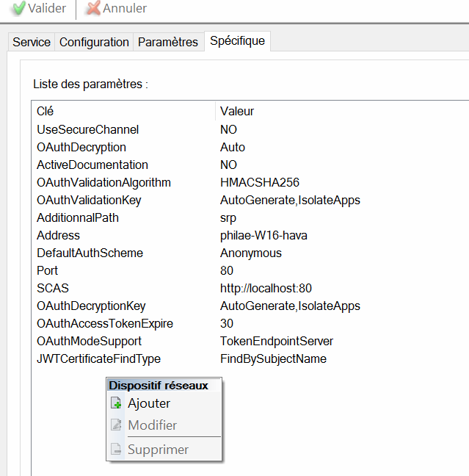Click the Ajouter icon in context menu

coord(116,403)
